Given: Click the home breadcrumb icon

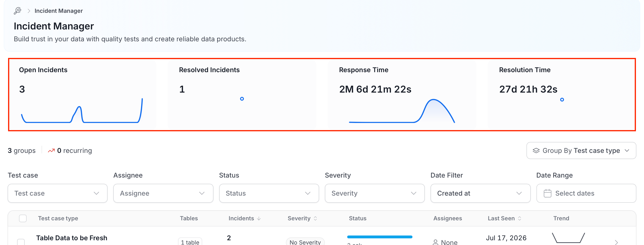Looking at the screenshot, I should click(18, 11).
